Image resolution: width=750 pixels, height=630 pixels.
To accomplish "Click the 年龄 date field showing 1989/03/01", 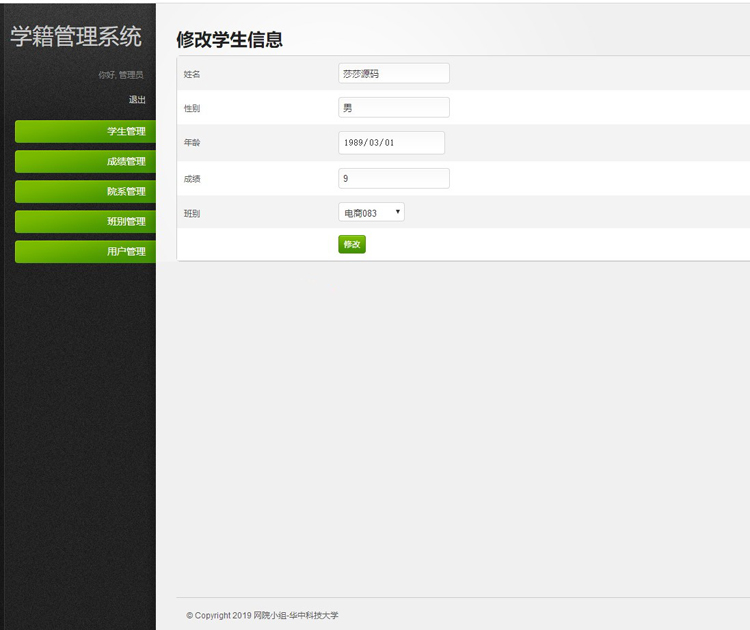I will 391,143.
